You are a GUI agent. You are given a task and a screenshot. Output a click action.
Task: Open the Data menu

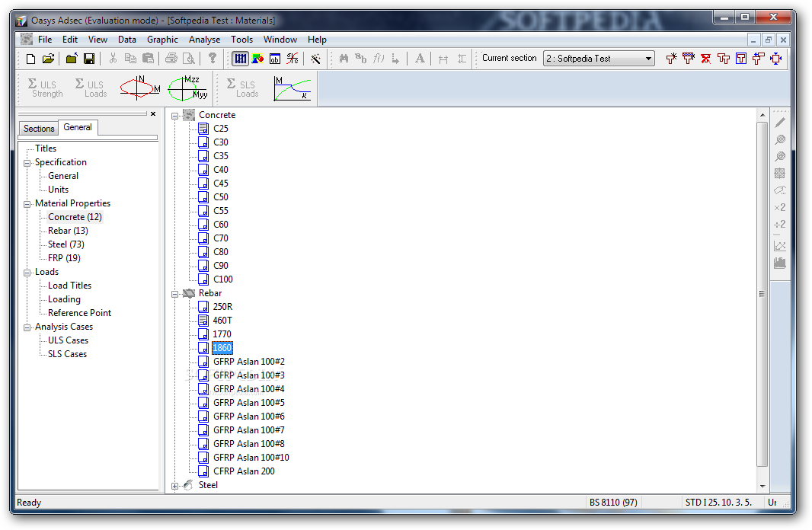point(127,40)
